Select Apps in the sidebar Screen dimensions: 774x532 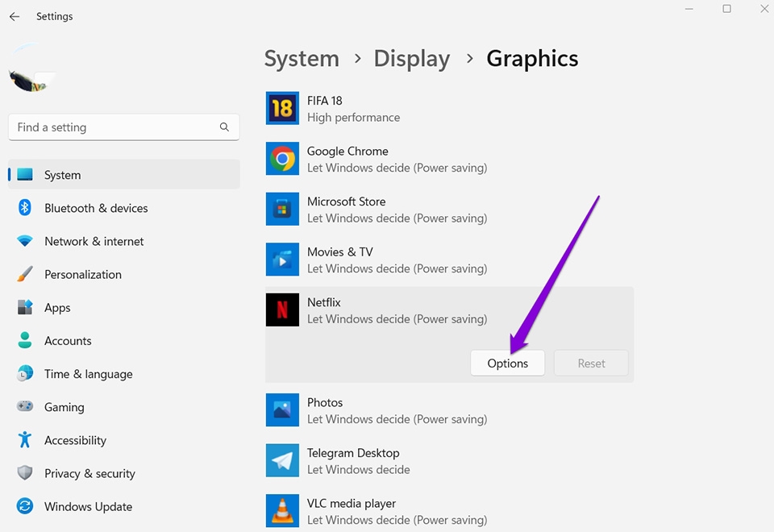(57, 307)
